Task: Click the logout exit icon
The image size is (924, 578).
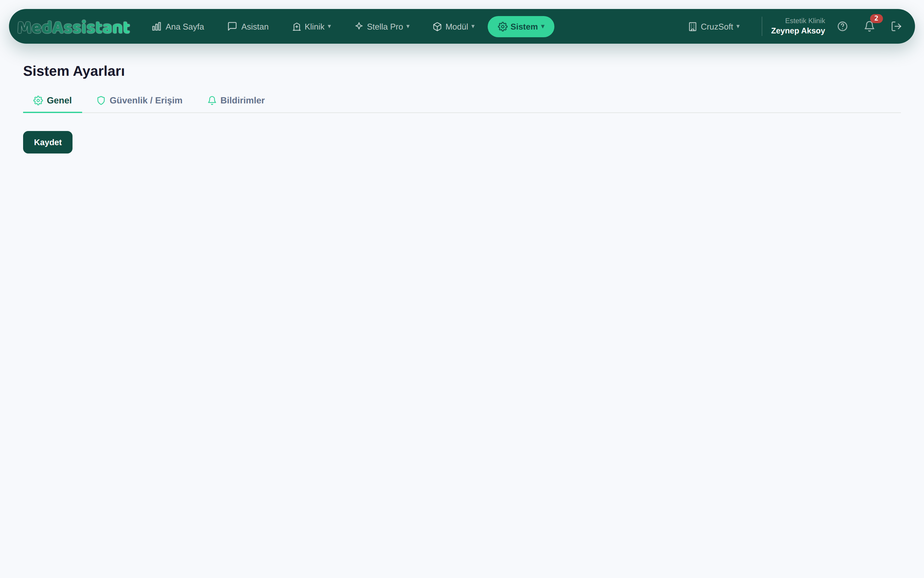Action: pyautogui.click(x=896, y=26)
